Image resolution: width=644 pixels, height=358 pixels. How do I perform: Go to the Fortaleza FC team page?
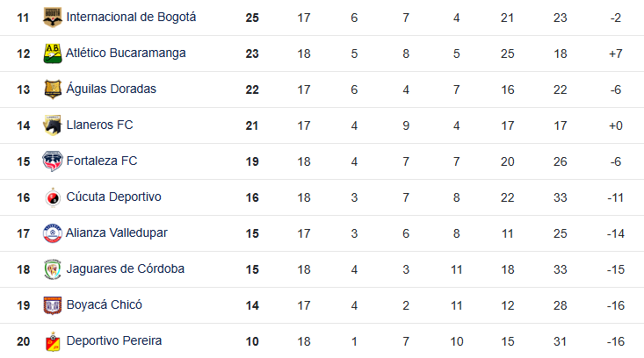101,161
